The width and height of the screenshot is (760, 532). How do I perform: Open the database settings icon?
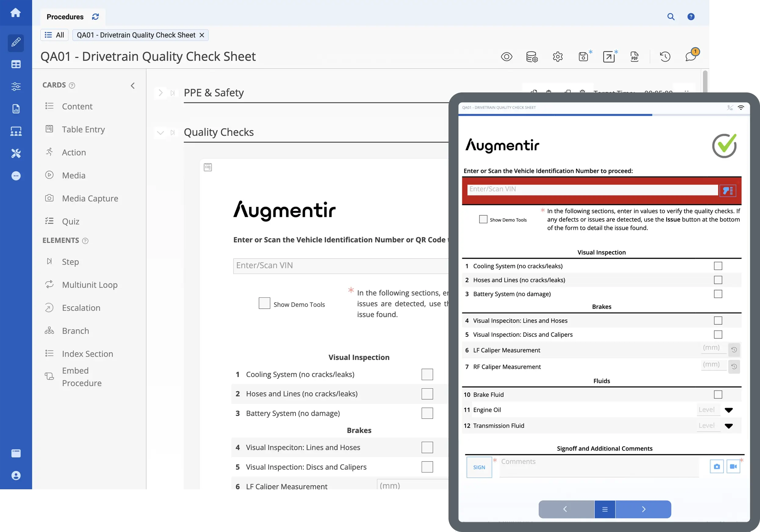pyautogui.click(x=532, y=57)
